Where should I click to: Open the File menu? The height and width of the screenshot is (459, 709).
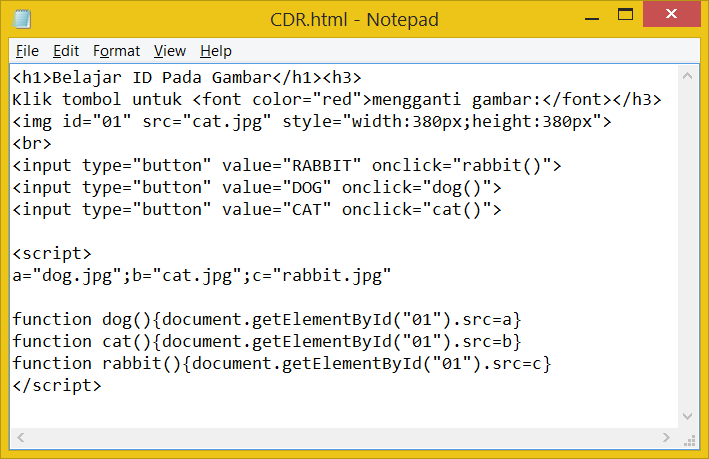(27, 51)
